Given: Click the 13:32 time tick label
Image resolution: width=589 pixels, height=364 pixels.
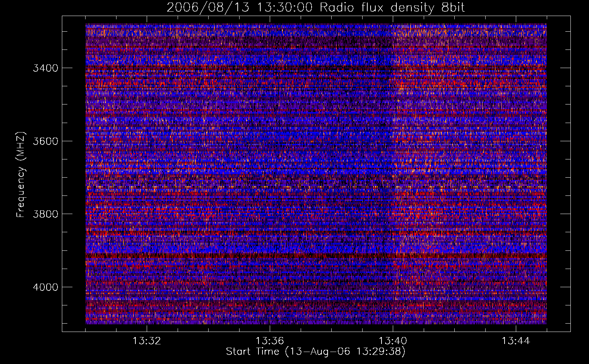Looking at the screenshot, I should (147, 341).
